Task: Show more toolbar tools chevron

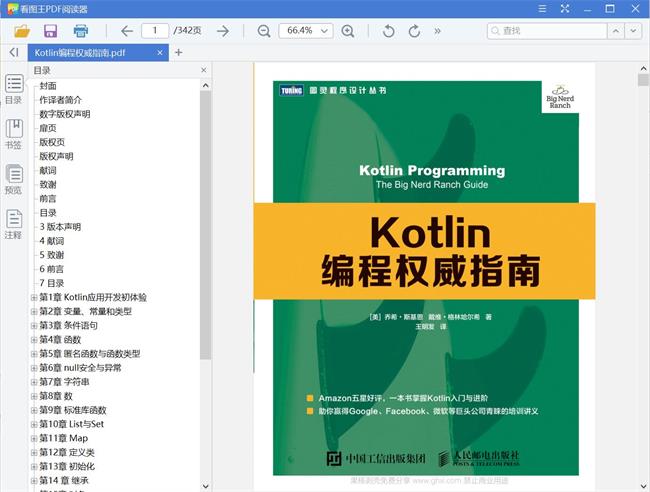Action: (x=437, y=31)
